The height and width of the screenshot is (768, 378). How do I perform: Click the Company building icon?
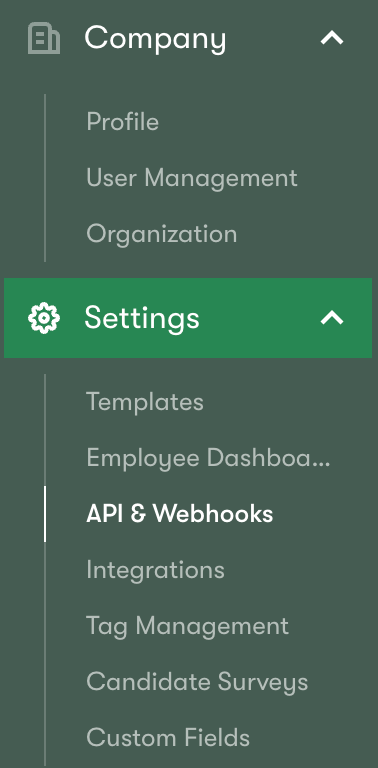[x=44, y=38]
